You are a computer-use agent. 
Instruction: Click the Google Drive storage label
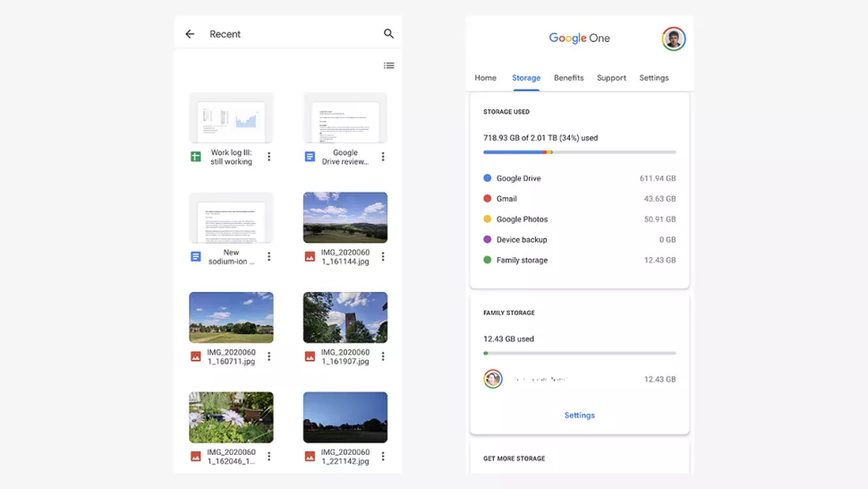click(x=519, y=178)
